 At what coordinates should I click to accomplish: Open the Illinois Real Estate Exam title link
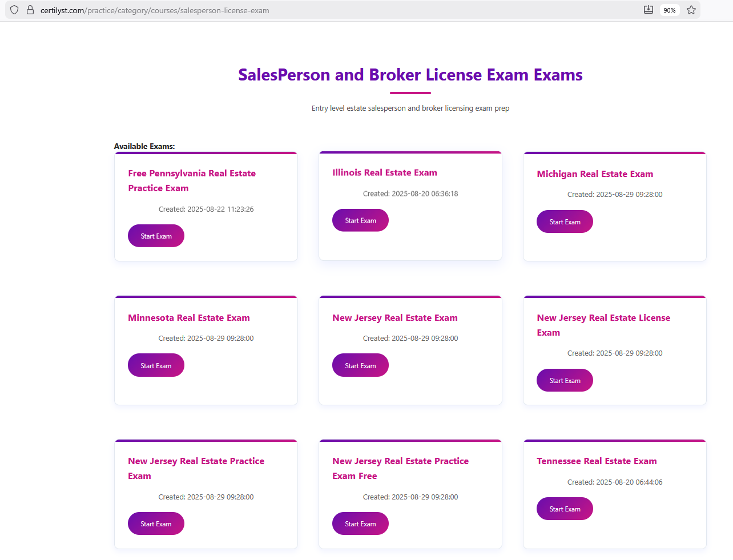(x=385, y=172)
